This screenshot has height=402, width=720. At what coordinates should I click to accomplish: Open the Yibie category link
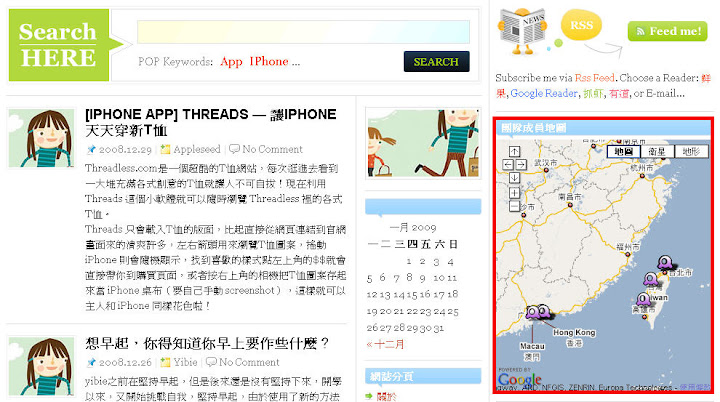coord(186,362)
